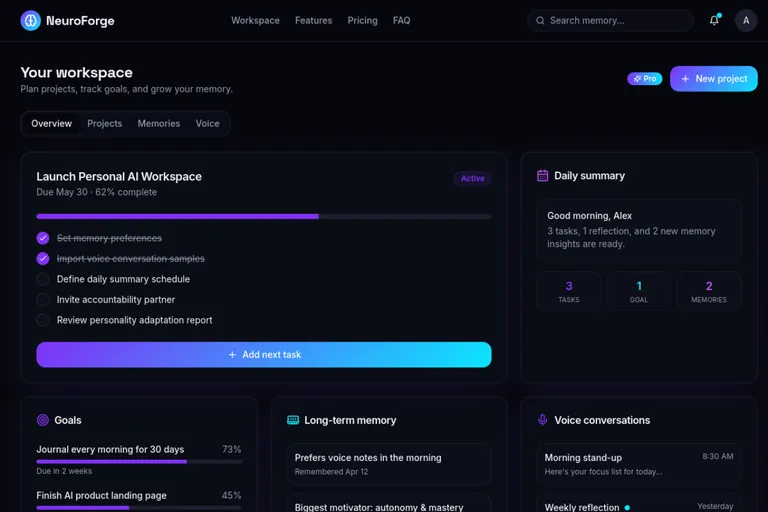Click the Finish AI landing page progress bar
768x512 pixels.
pyautogui.click(x=139, y=508)
